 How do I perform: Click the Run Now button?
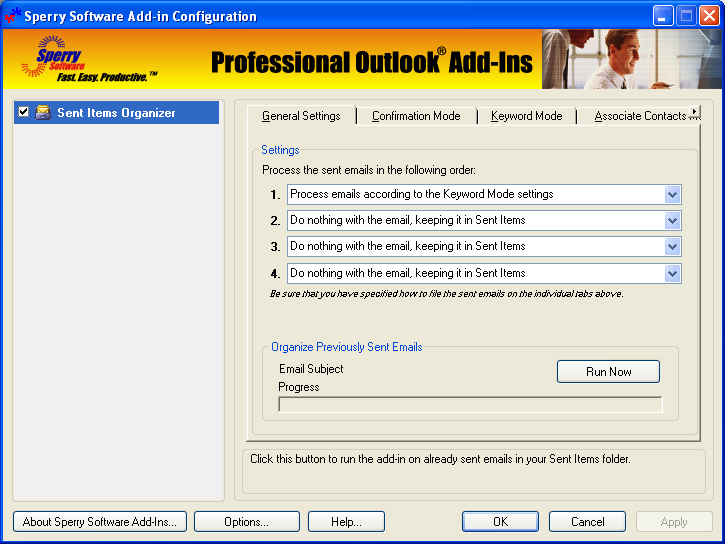[608, 372]
